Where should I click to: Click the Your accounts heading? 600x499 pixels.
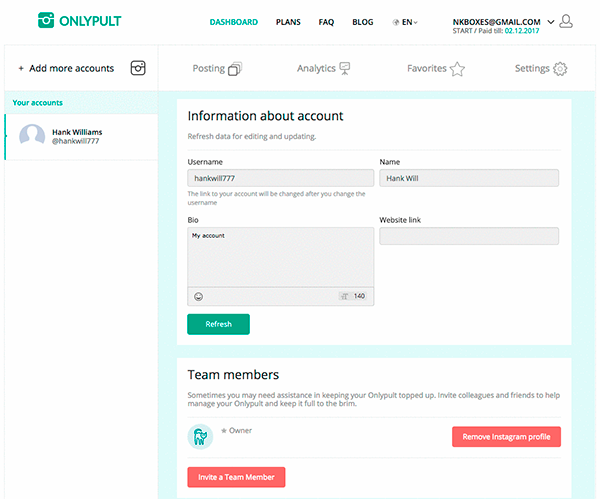coord(38,103)
